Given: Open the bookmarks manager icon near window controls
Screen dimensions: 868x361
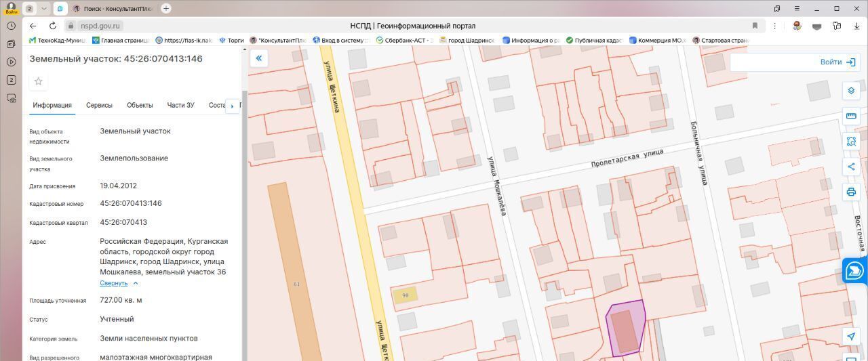Looking at the screenshot, I should 777,9.
